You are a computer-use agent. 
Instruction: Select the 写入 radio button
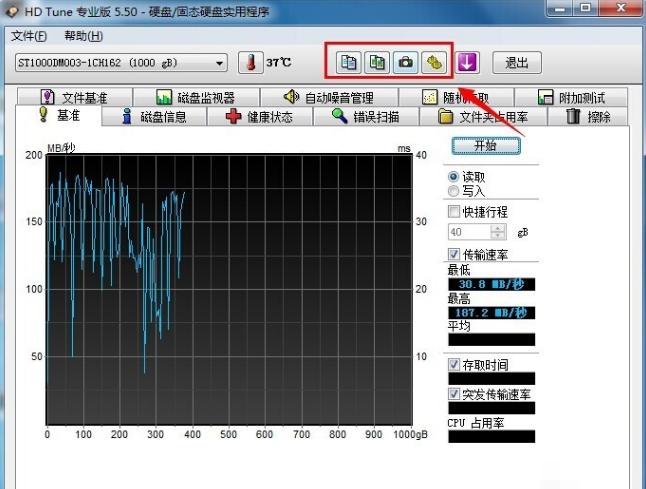[x=455, y=190]
